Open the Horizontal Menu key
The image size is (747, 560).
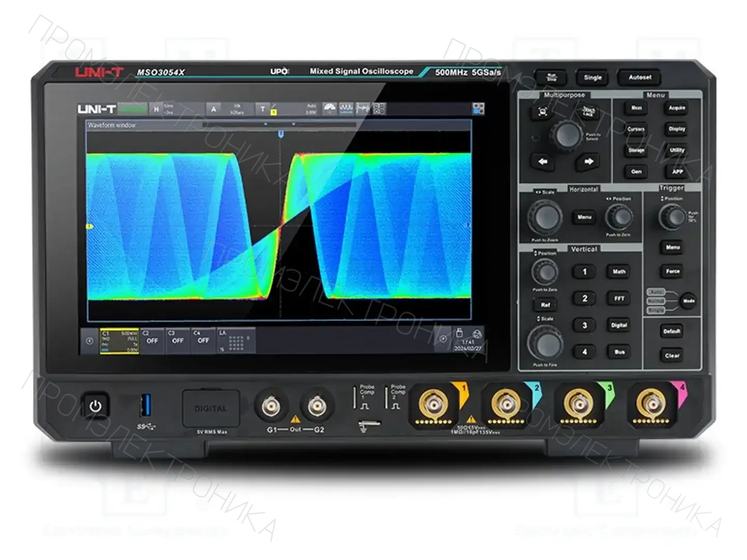click(585, 217)
